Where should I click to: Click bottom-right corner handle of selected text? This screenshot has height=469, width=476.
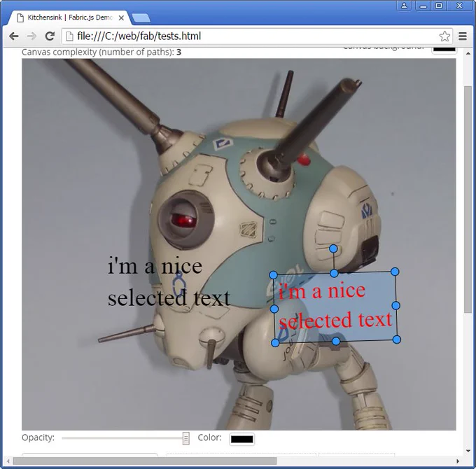(396, 339)
